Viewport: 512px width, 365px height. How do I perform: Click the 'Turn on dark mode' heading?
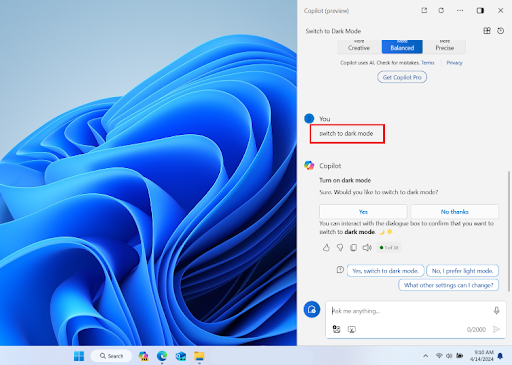[345, 180]
